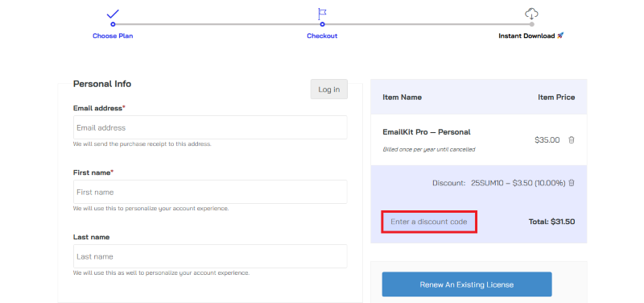Click the Last name field label

click(91, 237)
